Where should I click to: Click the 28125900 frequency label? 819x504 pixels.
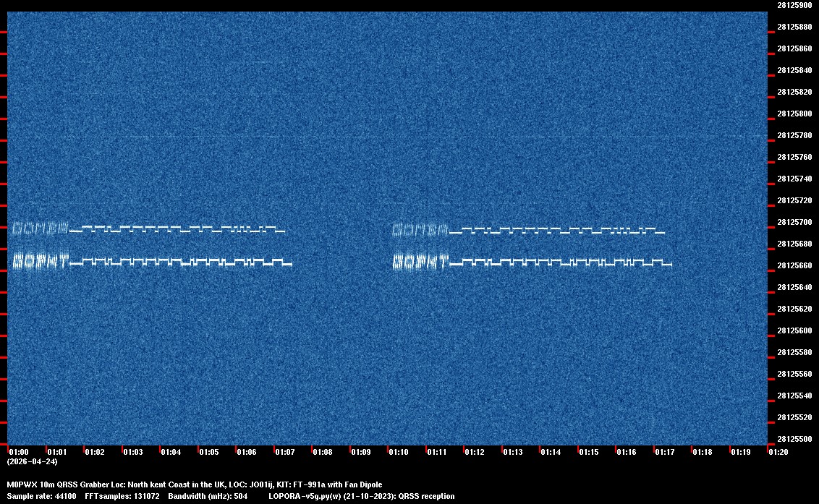(x=794, y=5)
